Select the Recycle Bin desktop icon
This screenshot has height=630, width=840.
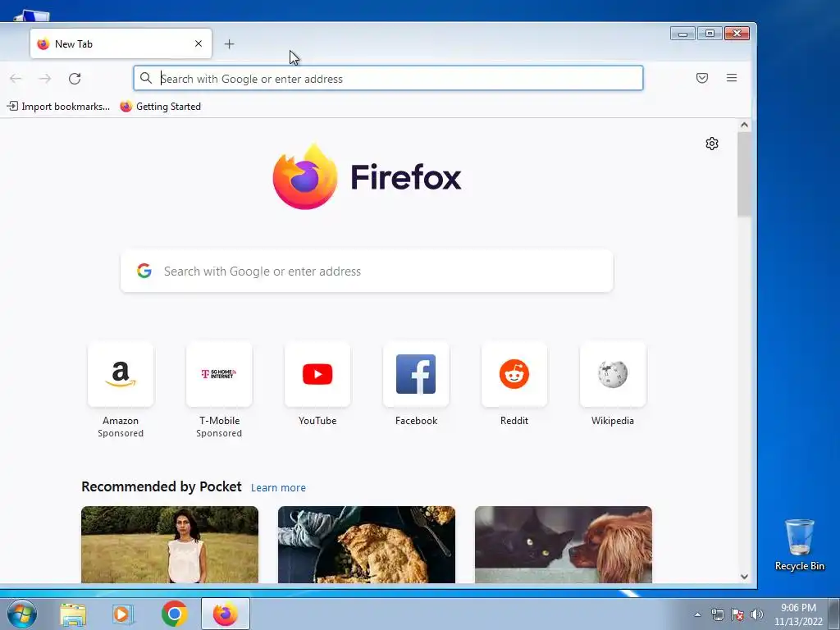click(799, 545)
